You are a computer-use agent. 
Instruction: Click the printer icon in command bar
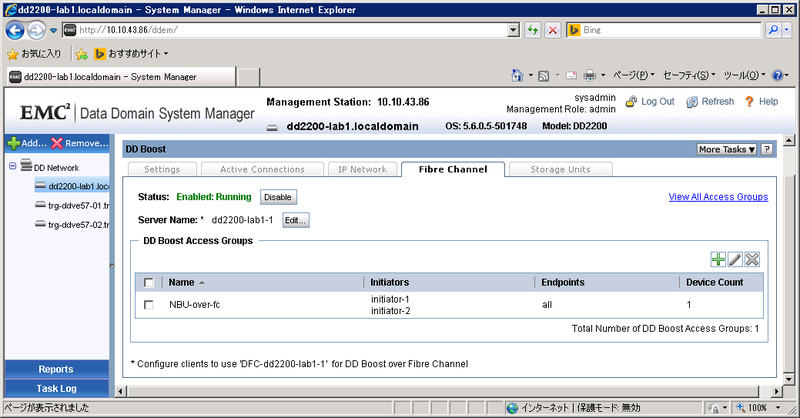click(x=589, y=76)
